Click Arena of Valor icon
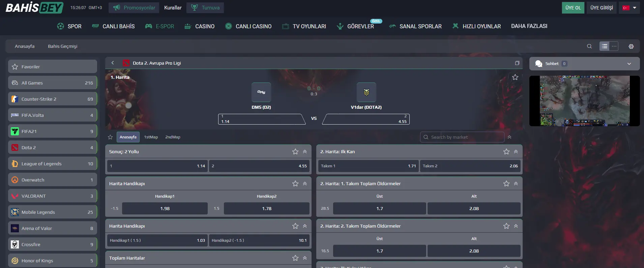 (x=15, y=228)
